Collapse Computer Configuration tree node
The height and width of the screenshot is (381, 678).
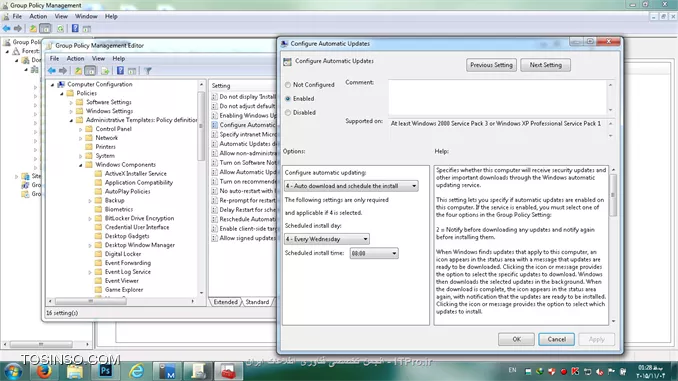pyautogui.click(x=52, y=84)
